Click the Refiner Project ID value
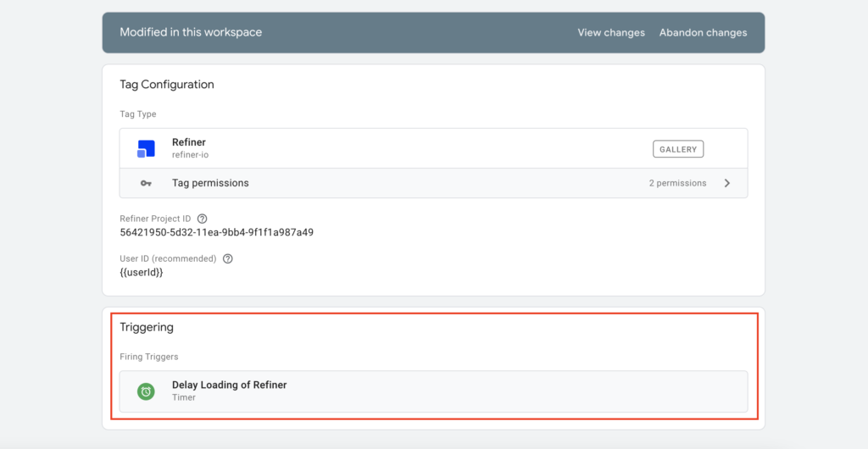 point(216,232)
